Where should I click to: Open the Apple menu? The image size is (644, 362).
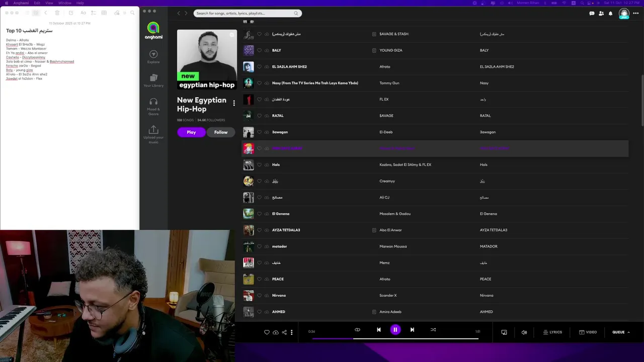point(7,3)
